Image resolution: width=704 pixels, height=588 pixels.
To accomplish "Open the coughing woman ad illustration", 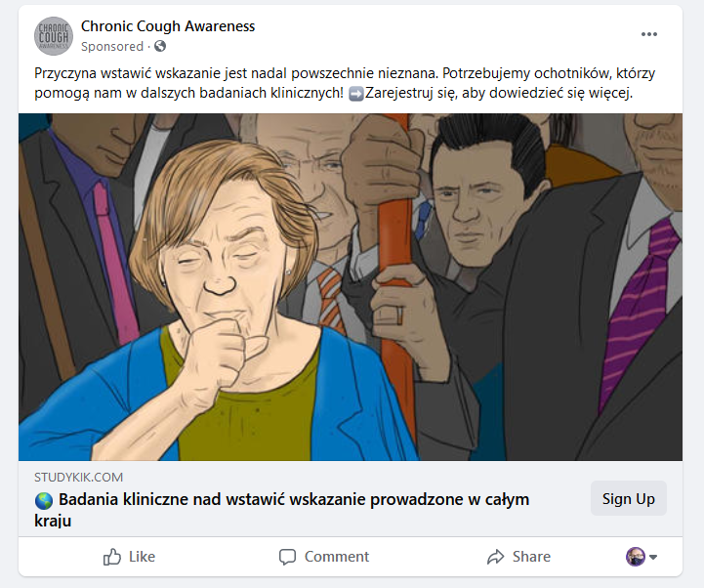I will (x=351, y=286).
